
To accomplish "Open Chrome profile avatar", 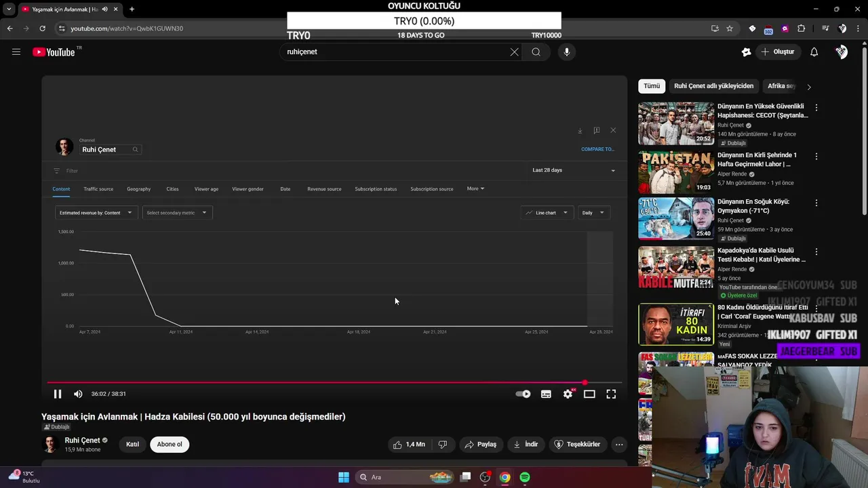I will pos(842,28).
